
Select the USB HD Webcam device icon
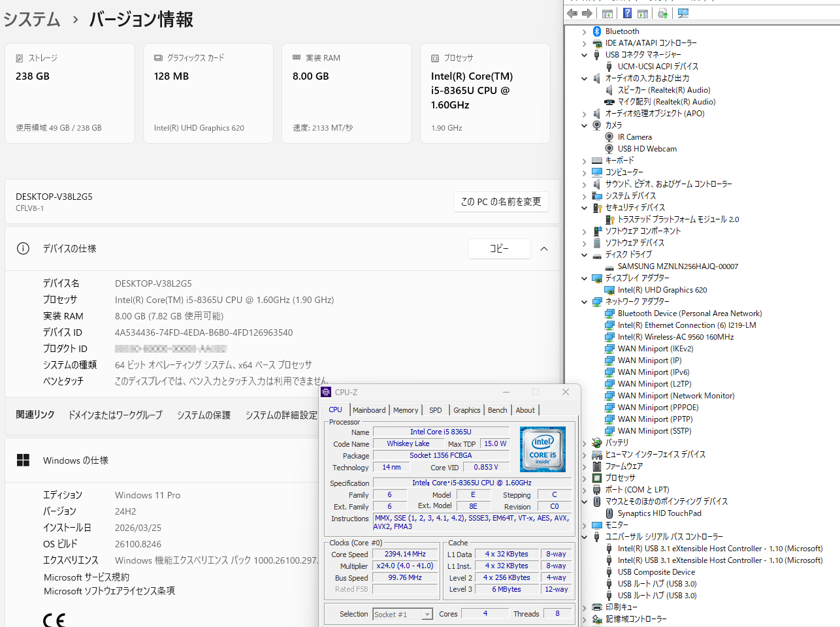click(609, 149)
